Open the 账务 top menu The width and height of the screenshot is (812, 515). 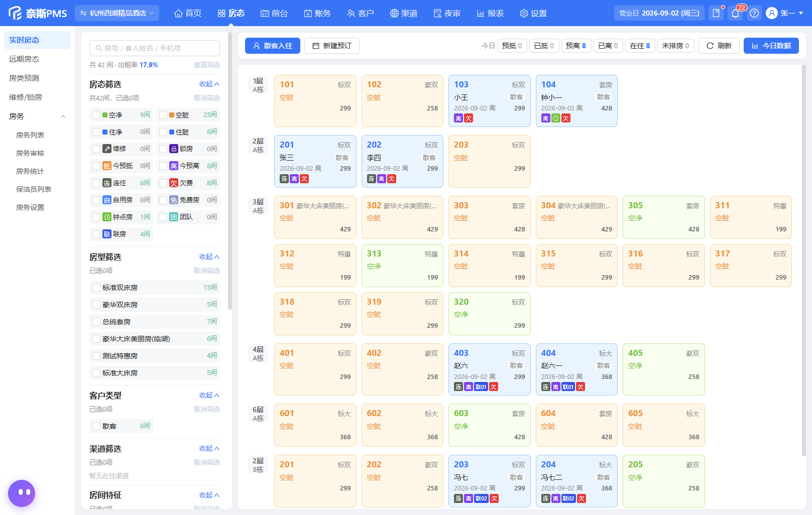(x=317, y=13)
